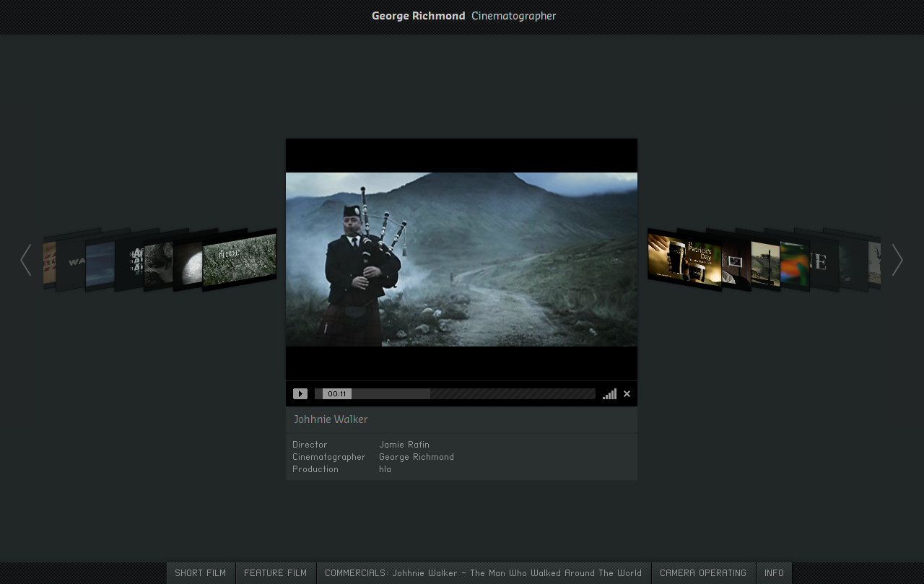Image resolution: width=924 pixels, height=584 pixels.
Task: Click the 00:11 time marker
Action: click(336, 393)
